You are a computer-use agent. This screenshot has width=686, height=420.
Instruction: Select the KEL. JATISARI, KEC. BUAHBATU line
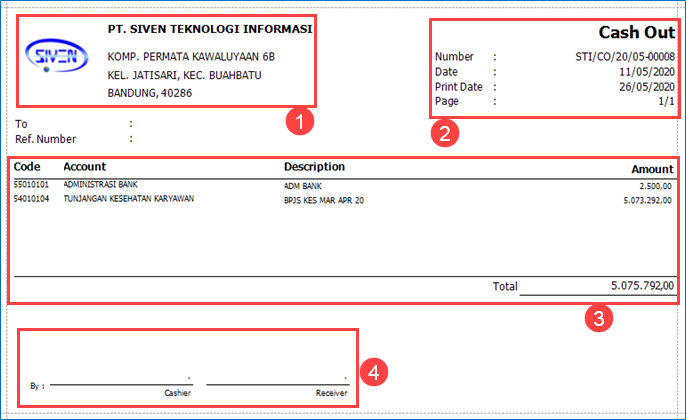[184, 75]
